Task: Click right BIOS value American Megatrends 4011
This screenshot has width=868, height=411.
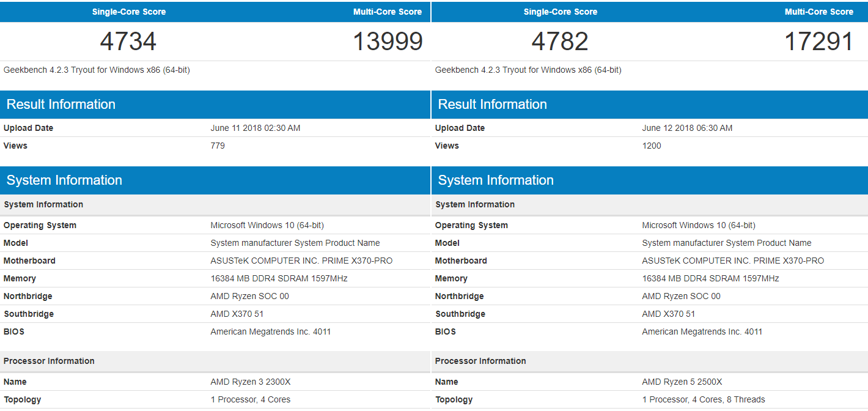Action: [x=702, y=331]
